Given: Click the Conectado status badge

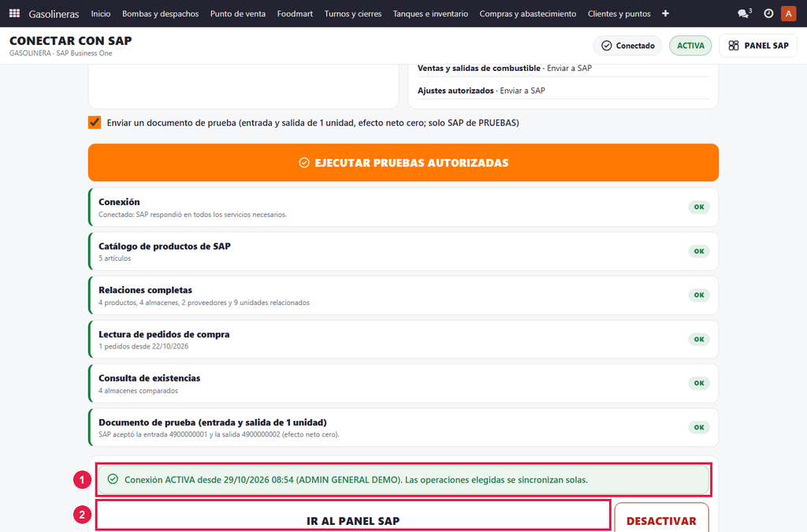Looking at the screenshot, I should click(628, 46).
